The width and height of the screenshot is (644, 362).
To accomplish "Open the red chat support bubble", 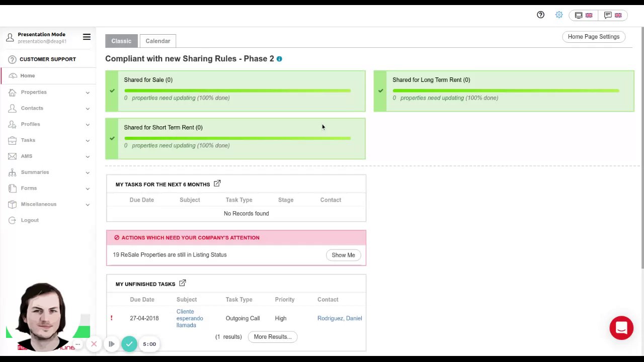I will coord(621,328).
